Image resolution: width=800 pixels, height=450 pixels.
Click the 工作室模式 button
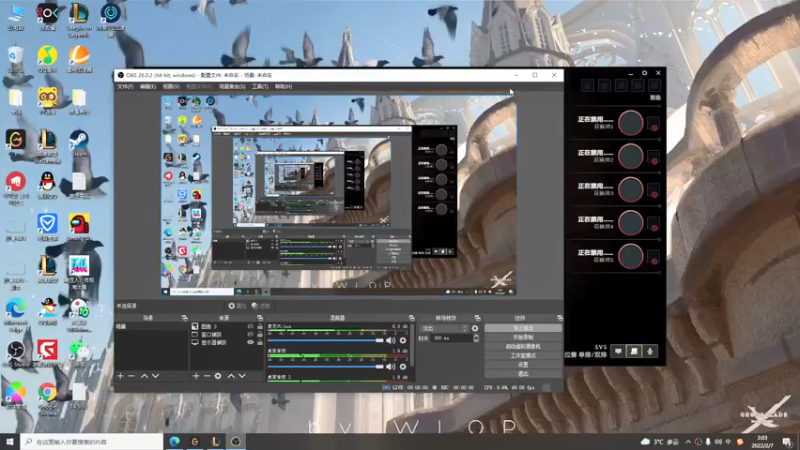523,356
